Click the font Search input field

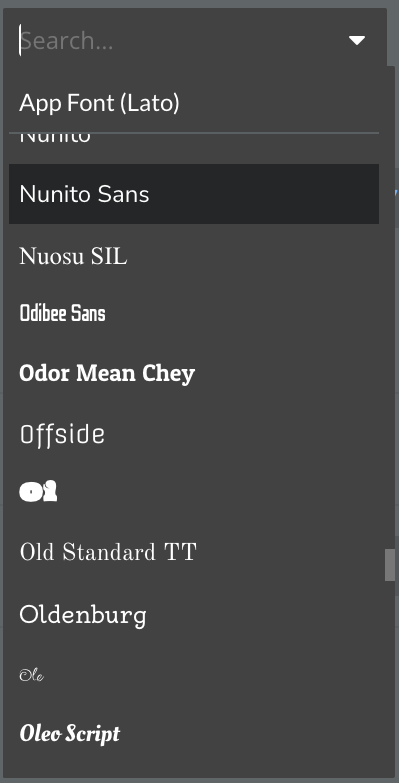click(x=180, y=40)
